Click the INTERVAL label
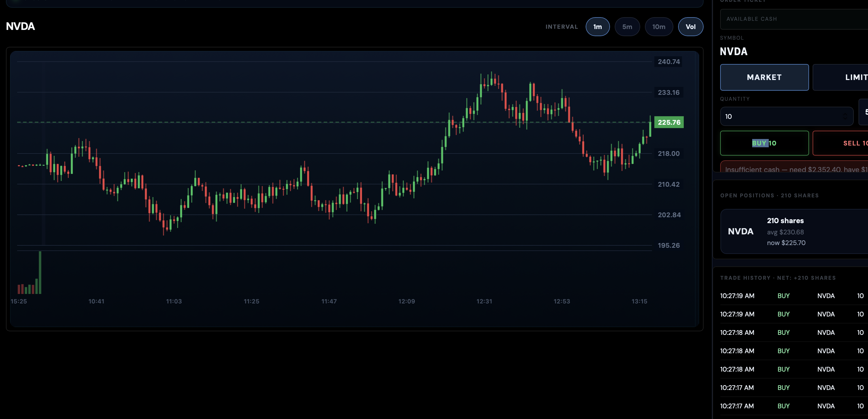The image size is (868, 419). click(562, 27)
